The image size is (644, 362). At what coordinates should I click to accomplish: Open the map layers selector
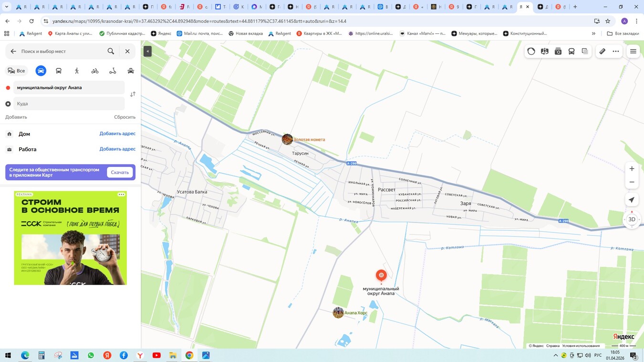[x=584, y=52]
